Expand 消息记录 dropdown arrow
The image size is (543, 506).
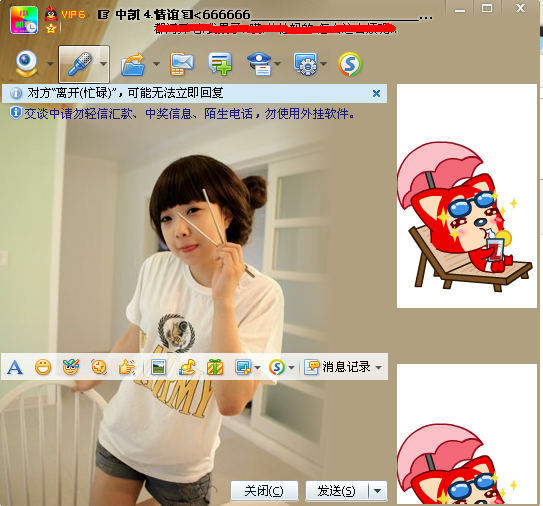(x=379, y=367)
